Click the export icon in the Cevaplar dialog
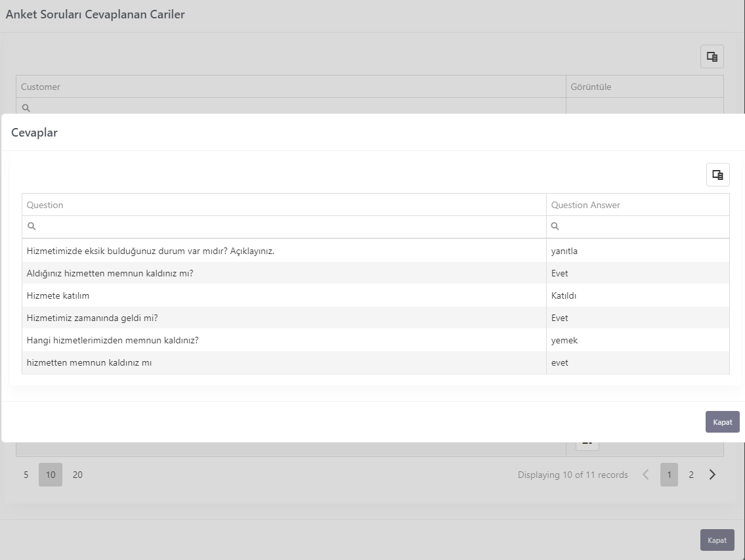 717,175
